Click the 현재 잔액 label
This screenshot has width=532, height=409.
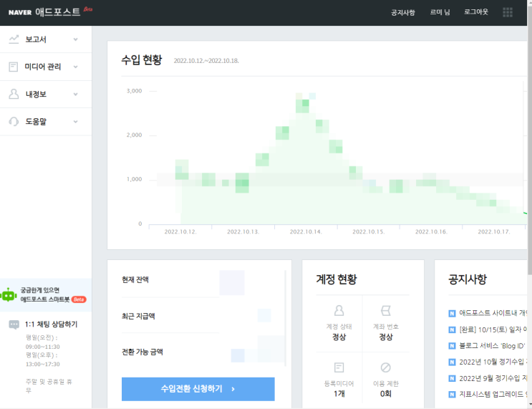click(x=135, y=279)
